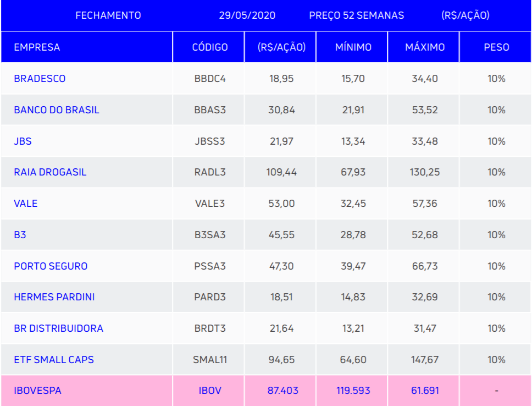Select the maximum value 147,67
This screenshot has height=406, width=532.
pos(425,359)
